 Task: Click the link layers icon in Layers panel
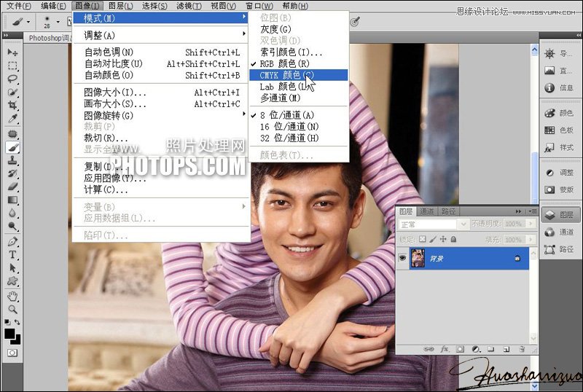coord(429,349)
